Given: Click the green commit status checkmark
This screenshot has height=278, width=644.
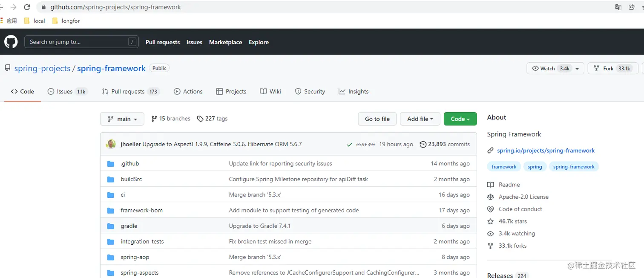Looking at the screenshot, I should 350,145.
